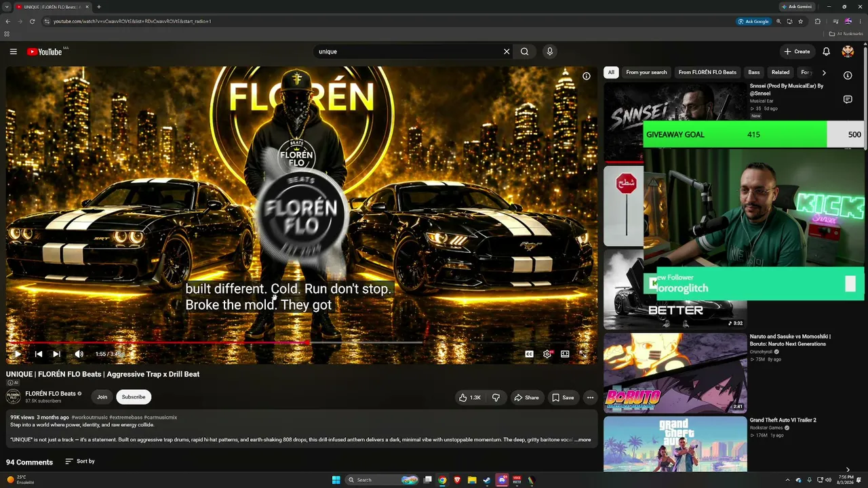Viewport: 868px width, 488px height.
Task: Open the #workoutmusic hashtag
Action: [x=90, y=418]
